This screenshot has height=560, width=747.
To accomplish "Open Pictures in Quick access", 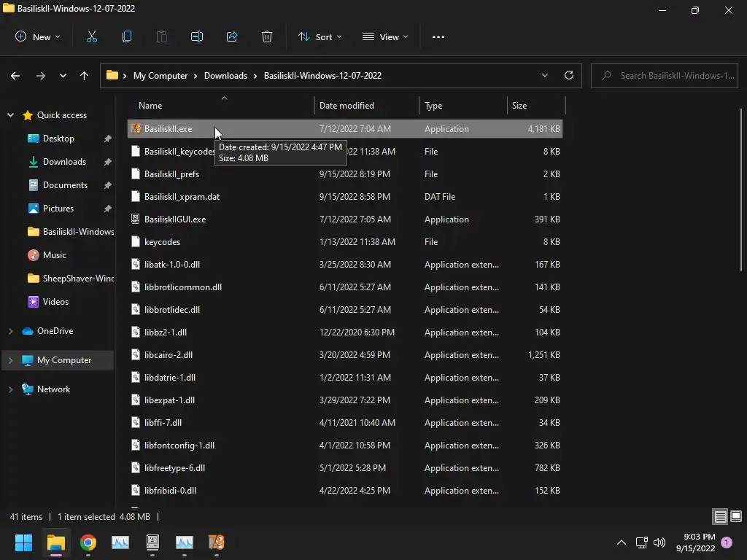I will coord(58,209).
